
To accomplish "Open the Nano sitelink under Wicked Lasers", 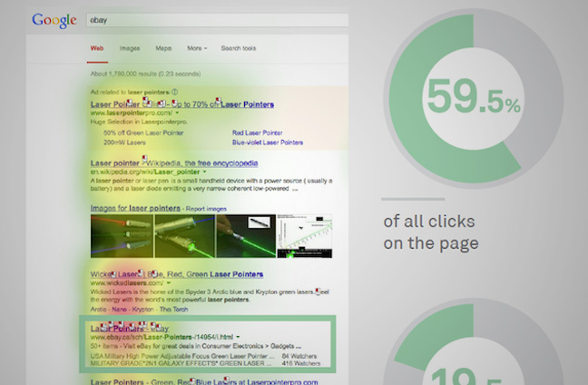I will tap(119, 310).
